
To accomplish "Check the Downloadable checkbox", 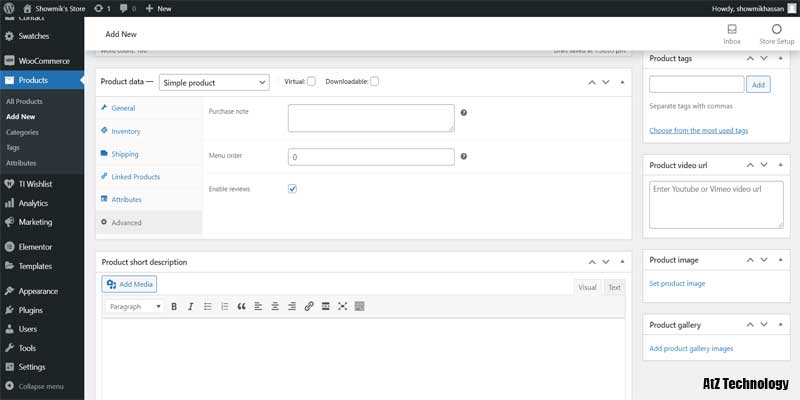I will coord(374,81).
